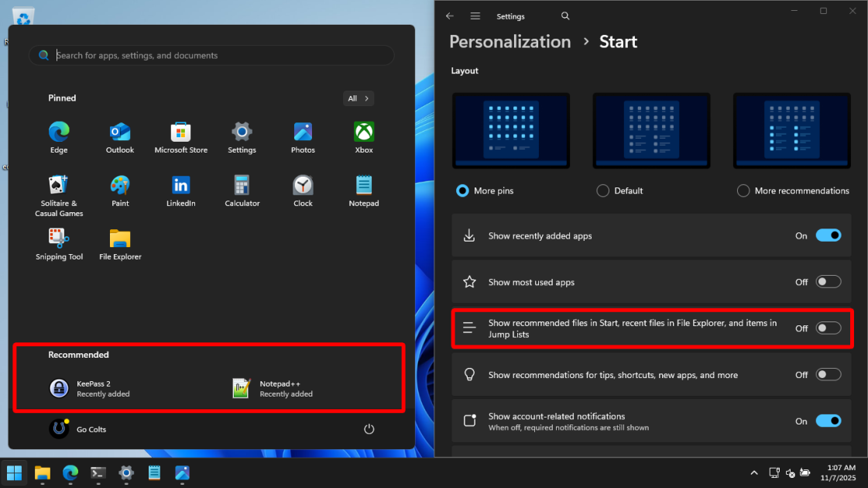This screenshot has width=868, height=488.
Task: Turn off Show recently added apps
Action: tap(829, 235)
